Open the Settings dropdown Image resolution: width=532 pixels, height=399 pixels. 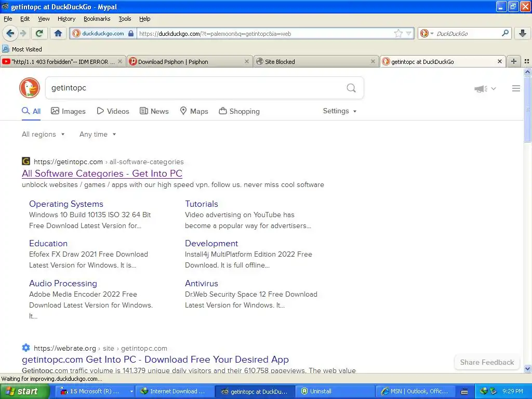(x=340, y=111)
